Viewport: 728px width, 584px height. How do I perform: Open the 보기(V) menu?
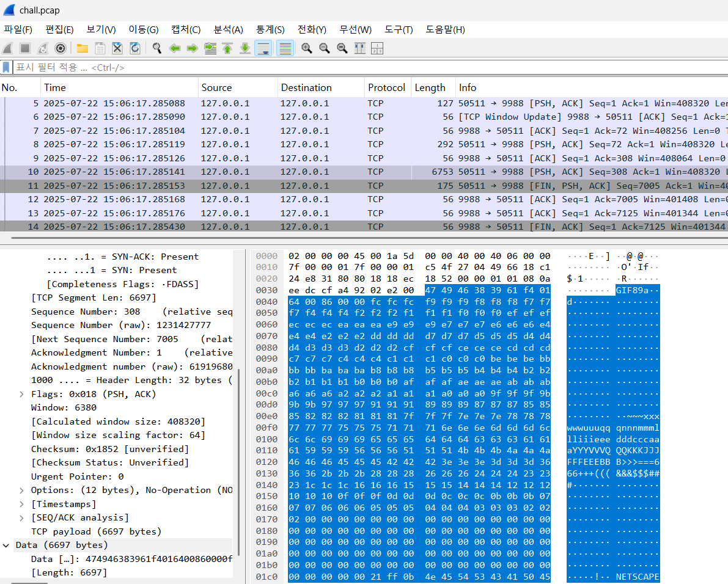[101, 30]
